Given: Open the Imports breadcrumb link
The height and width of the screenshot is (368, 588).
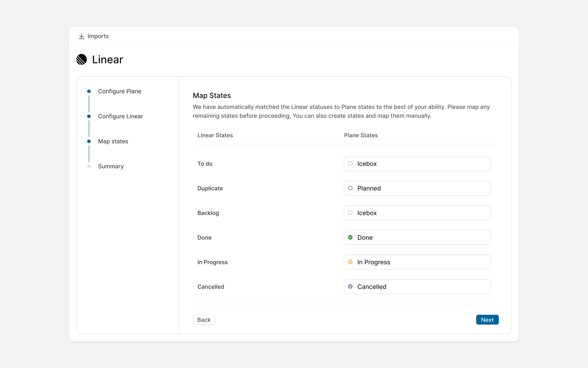Looking at the screenshot, I should click(x=98, y=36).
